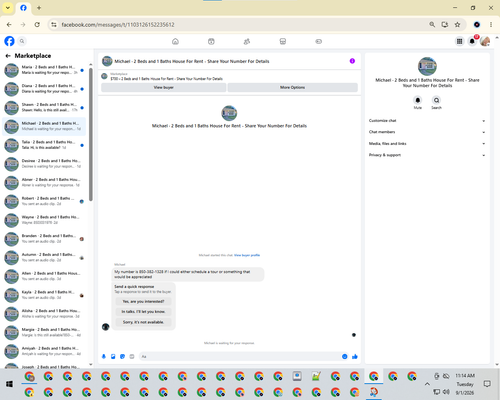Send quick reply 'Sorry, it's not available.'
The image size is (500, 400).
[143, 322]
